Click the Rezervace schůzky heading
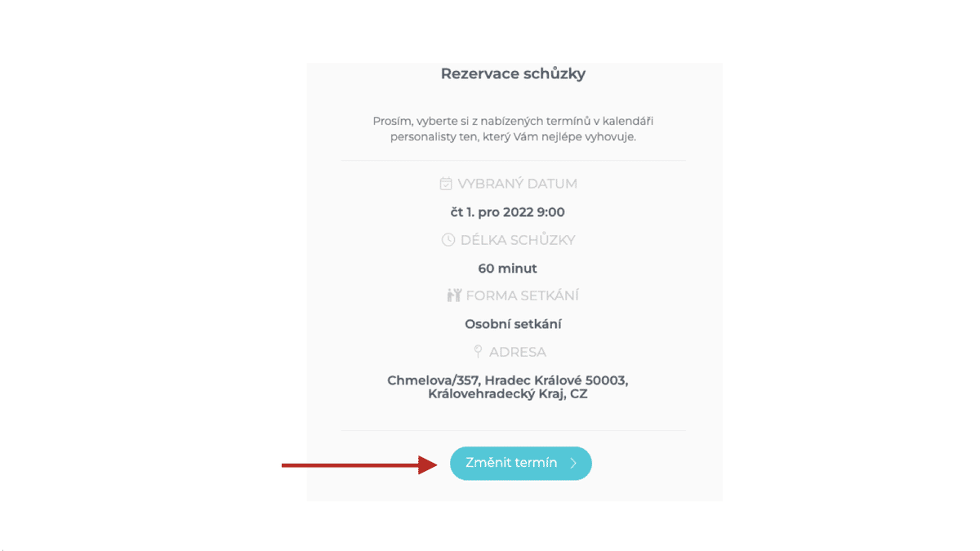The width and height of the screenshot is (980, 551). tap(513, 73)
